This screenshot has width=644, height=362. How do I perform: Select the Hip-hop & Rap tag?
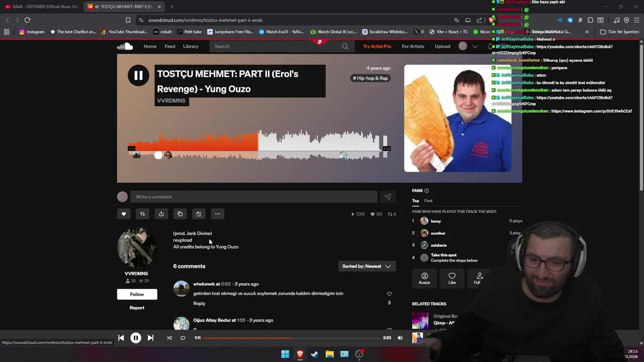370,78
